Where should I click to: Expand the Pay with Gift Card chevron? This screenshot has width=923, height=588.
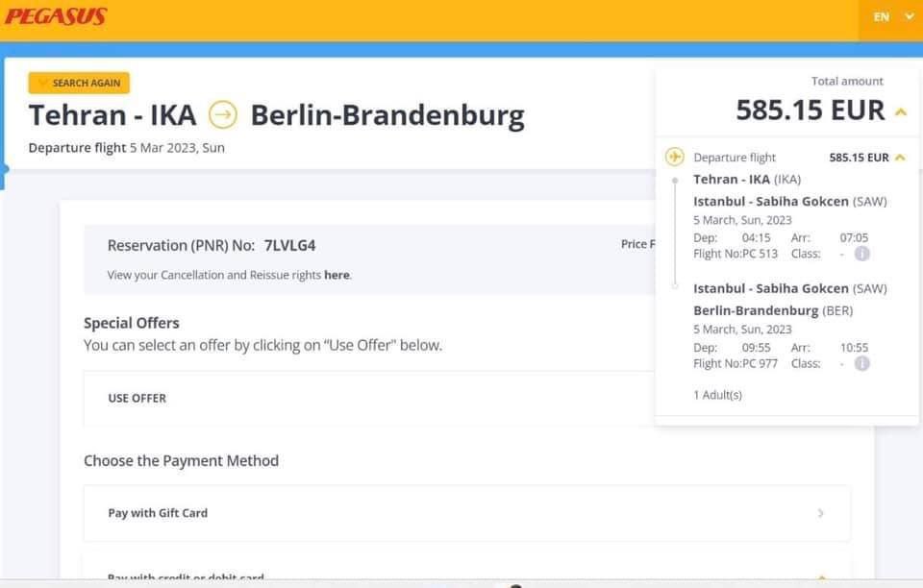click(x=820, y=513)
